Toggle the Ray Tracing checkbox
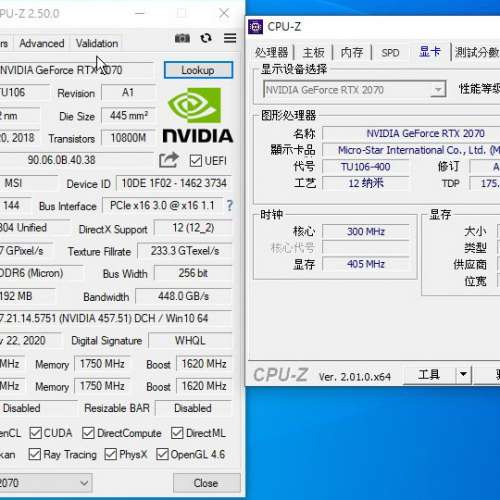The height and width of the screenshot is (500, 500). click(x=35, y=454)
